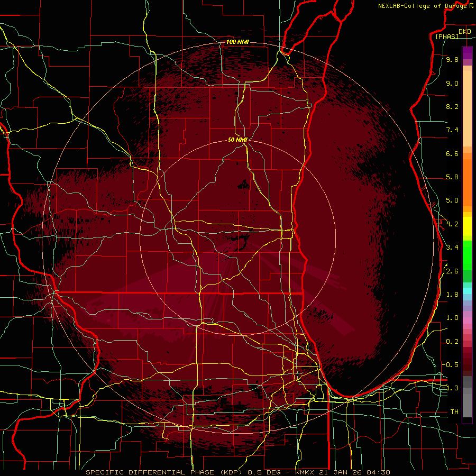Click the 6.6 scale value
The height and width of the screenshot is (476, 476).
coord(452,153)
